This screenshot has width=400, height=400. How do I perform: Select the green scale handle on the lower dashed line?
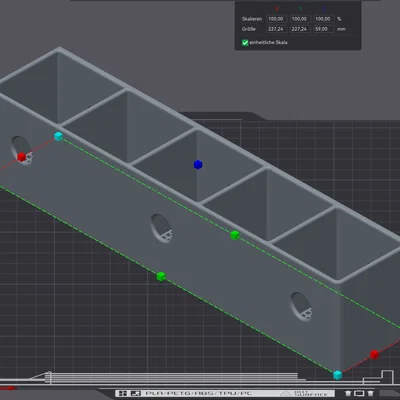[161, 276]
